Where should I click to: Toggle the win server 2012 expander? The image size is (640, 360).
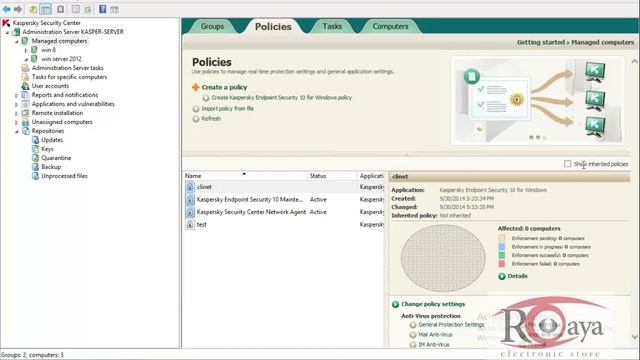tap(26, 59)
